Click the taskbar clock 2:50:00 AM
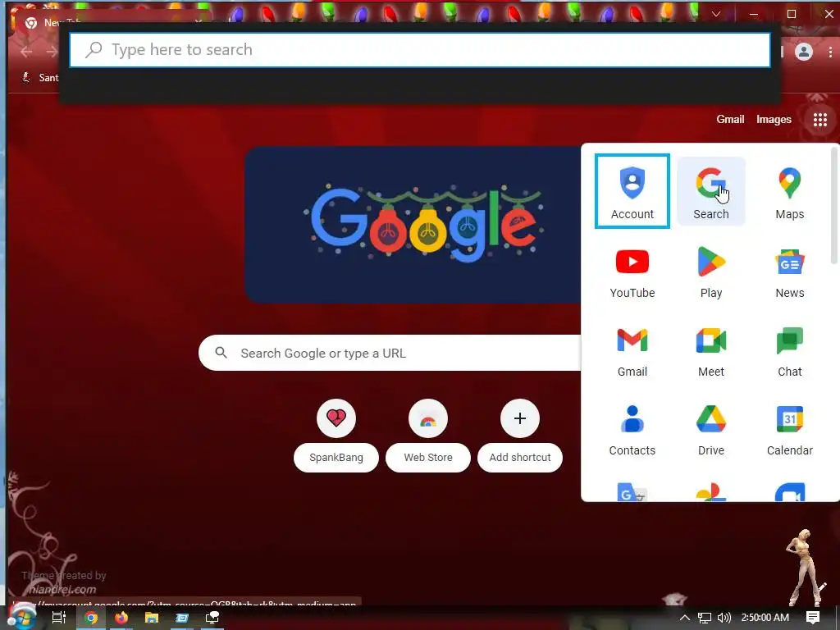Image resolution: width=840 pixels, height=630 pixels. pos(765,618)
